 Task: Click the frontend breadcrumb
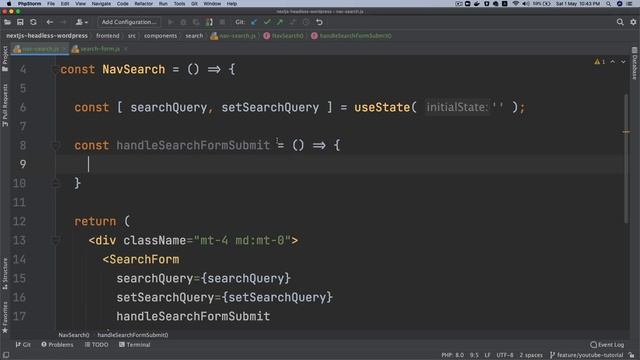click(x=108, y=36)
